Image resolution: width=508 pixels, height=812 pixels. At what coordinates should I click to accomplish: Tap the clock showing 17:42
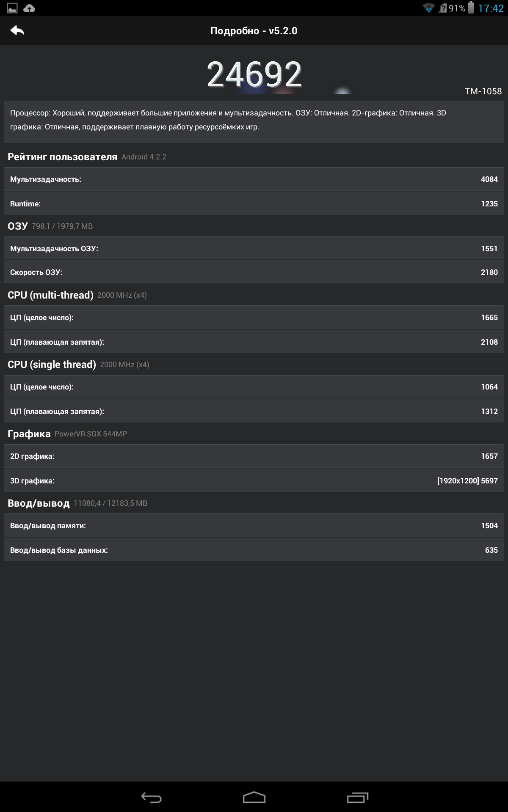(491, 8)
